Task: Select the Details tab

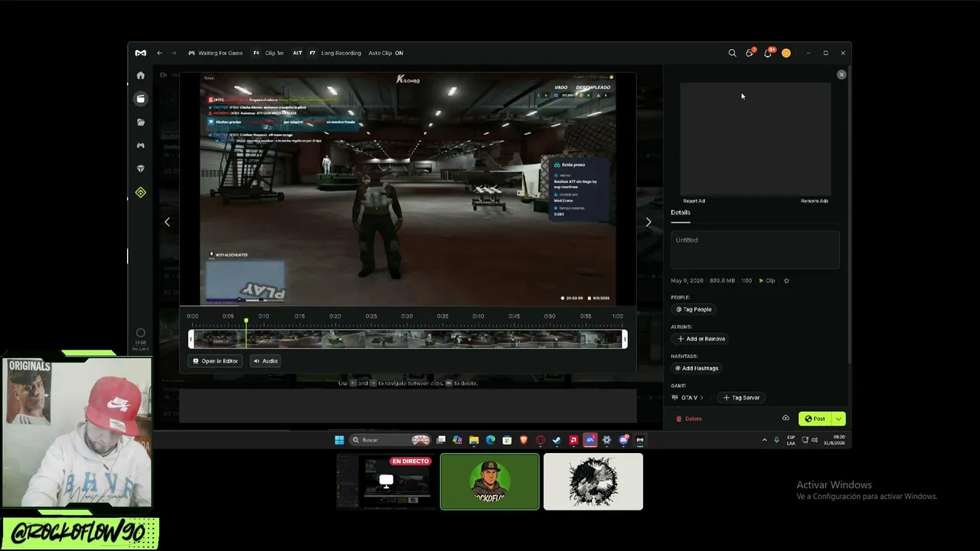Action: pyautogui.click(x=681, y=213)
